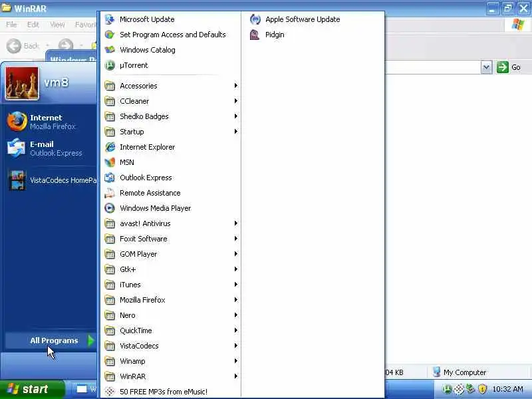The image size is (532, 399).
Task: Open the Apple Software Update icon
Action: [255, 19]
